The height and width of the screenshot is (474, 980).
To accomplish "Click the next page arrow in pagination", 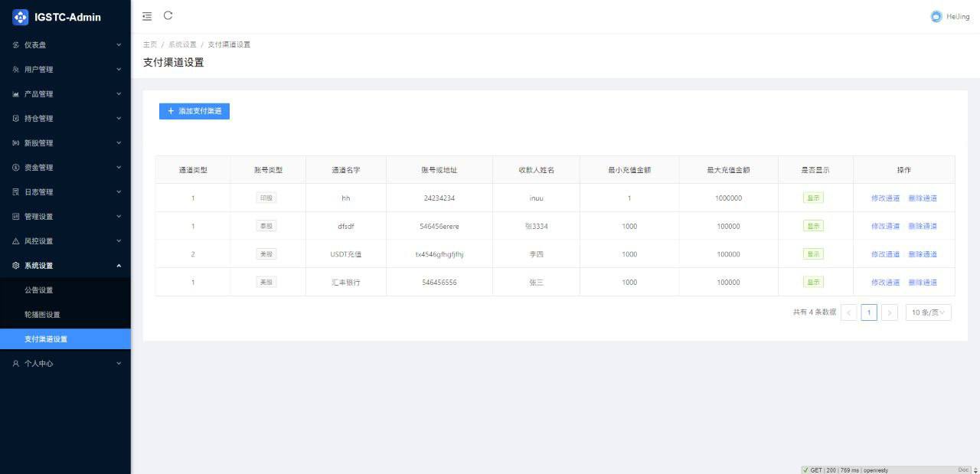I will tap(889, 312).
